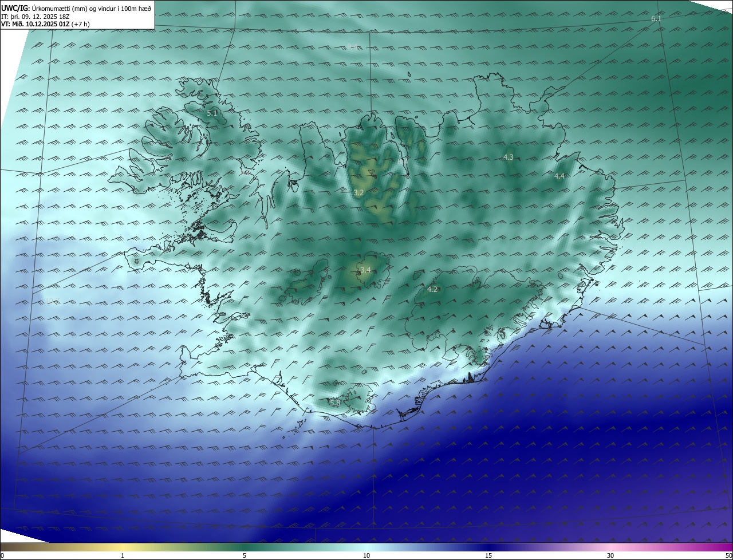733x560 pixels.
Task: Click the 50 tick on the color scale
Action: [729, 555]
